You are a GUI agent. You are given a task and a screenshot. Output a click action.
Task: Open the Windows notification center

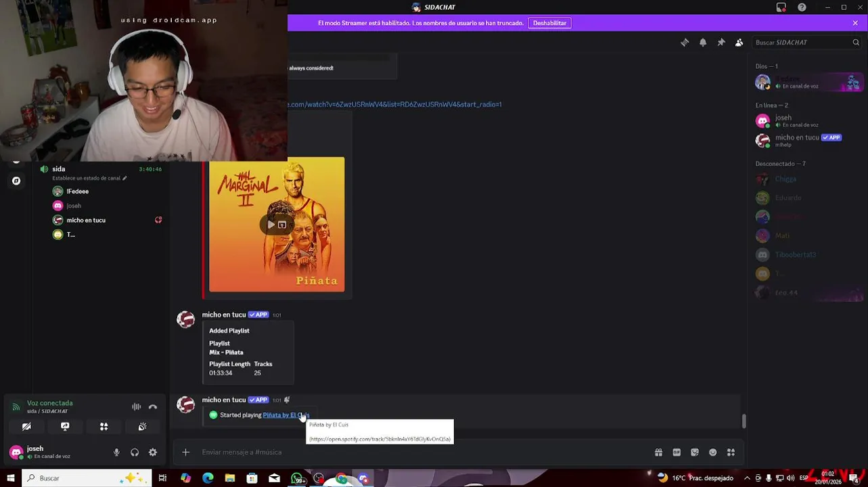click(x=854, y=478)
